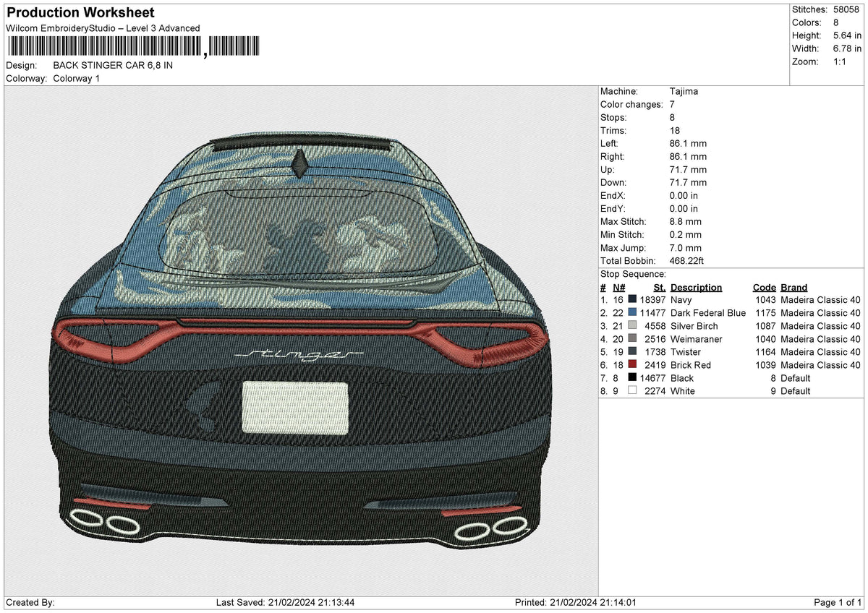
Task: Click the N# column header
Action: pos(618,287)
